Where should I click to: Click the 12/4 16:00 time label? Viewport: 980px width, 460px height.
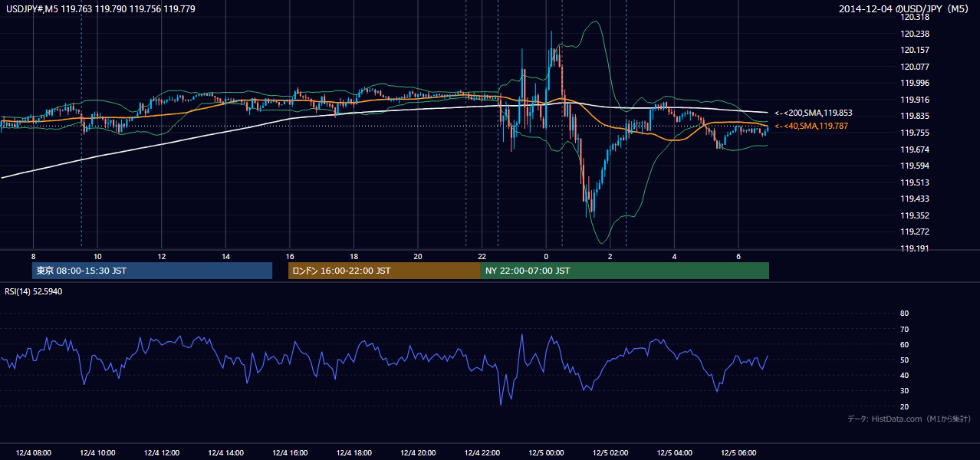tap(288, 453)
